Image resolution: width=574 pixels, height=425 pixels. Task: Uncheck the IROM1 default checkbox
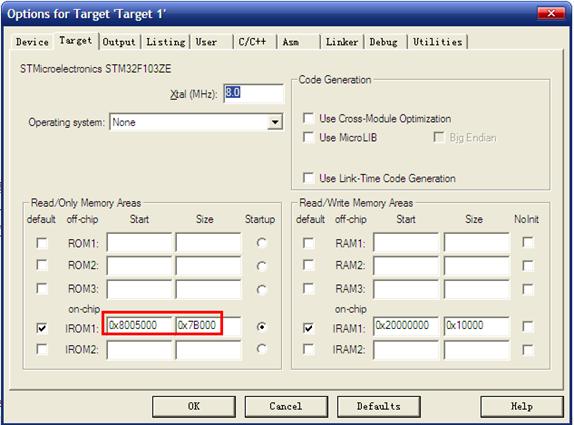pos(42,328)
